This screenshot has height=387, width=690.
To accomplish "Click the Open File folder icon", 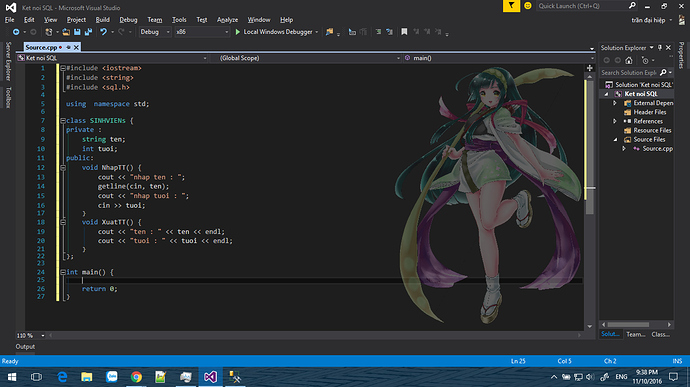I will click(66, 32).
